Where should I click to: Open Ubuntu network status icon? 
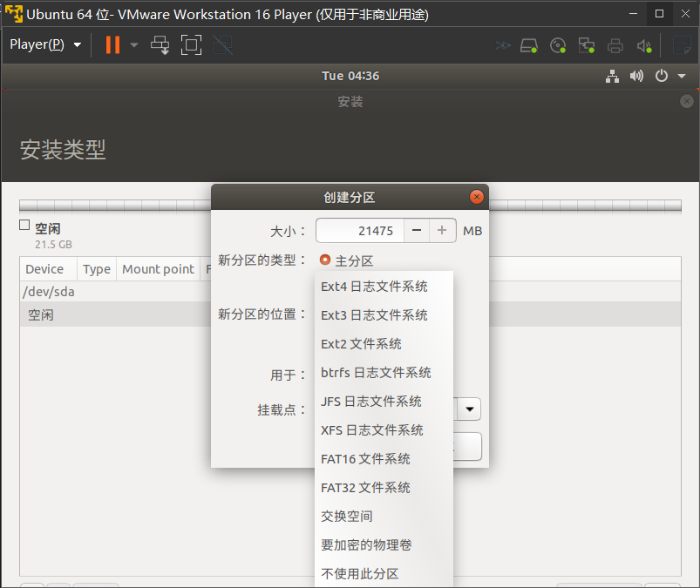(x=613, y=76)
